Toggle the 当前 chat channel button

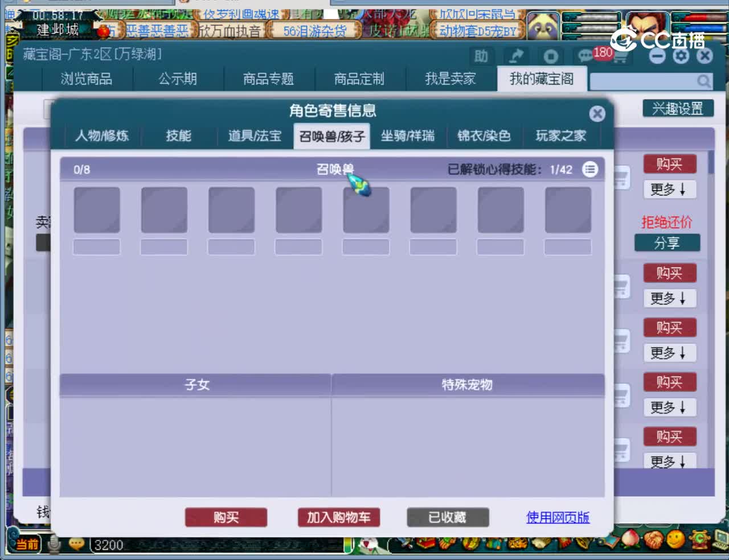click(x=26, y=544)
